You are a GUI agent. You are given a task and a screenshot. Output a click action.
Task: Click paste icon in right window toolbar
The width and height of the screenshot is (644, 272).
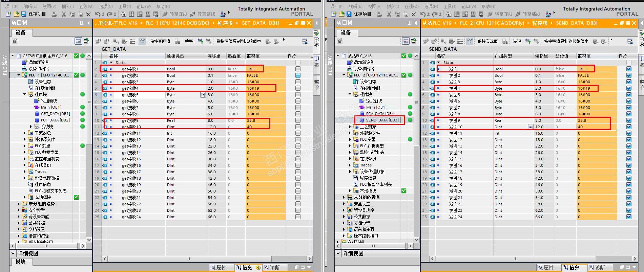coord(406,14)
